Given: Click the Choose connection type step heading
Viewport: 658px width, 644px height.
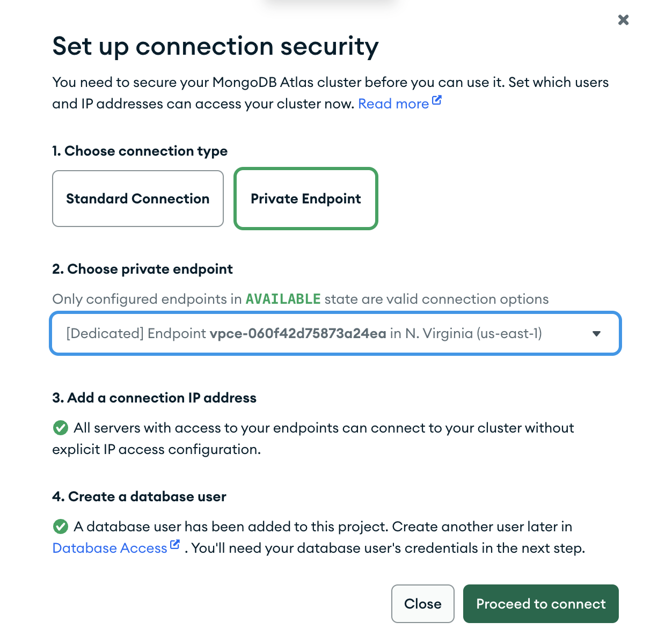Looking at the screenshot, I should tap(140, 151).
